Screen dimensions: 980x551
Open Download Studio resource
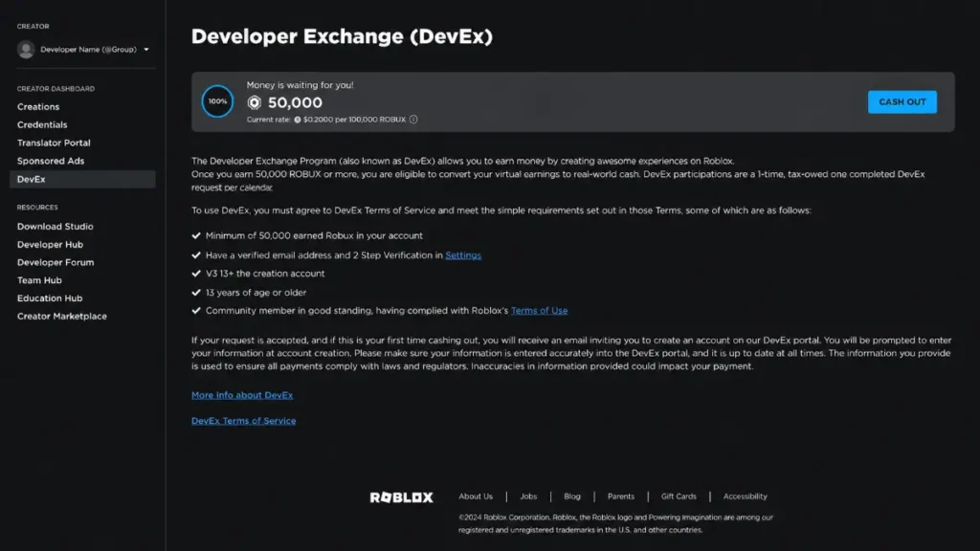(55, 226)
